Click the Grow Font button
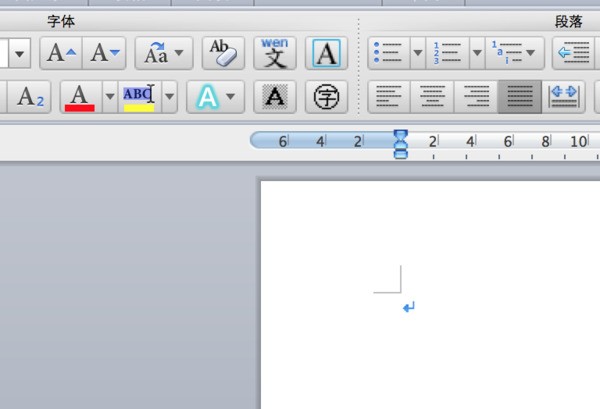 (x=59, y=53)
